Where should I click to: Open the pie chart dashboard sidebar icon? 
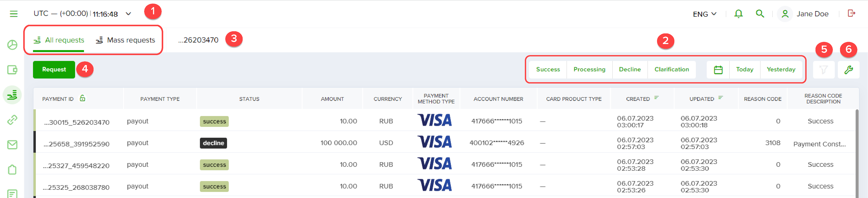click(12, 45)
